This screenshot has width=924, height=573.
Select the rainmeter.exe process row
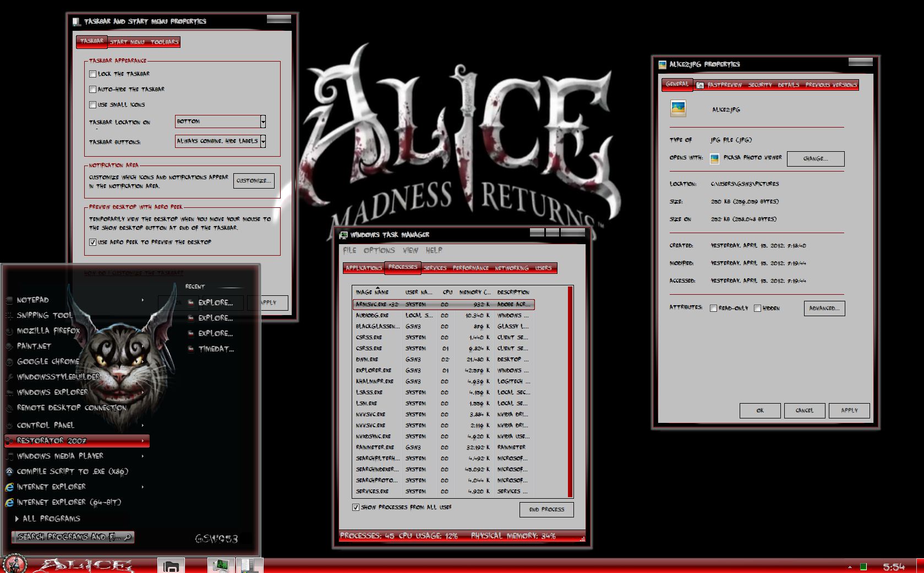point(443,448)
